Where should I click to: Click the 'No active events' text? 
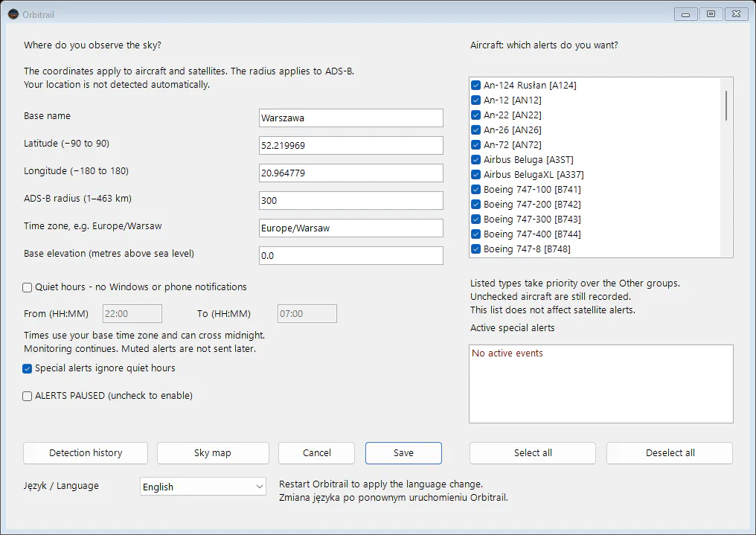[x=507, y=353]
